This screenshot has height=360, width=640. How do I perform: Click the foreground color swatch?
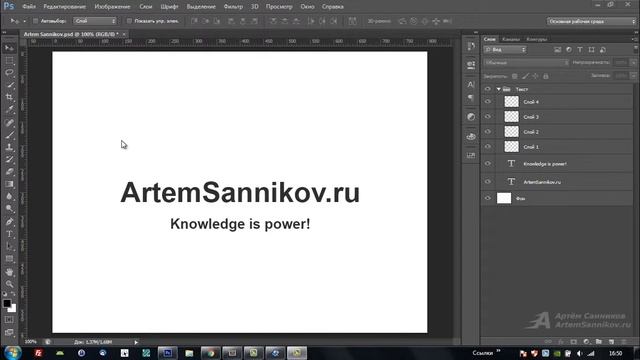(x=7, y=303)
